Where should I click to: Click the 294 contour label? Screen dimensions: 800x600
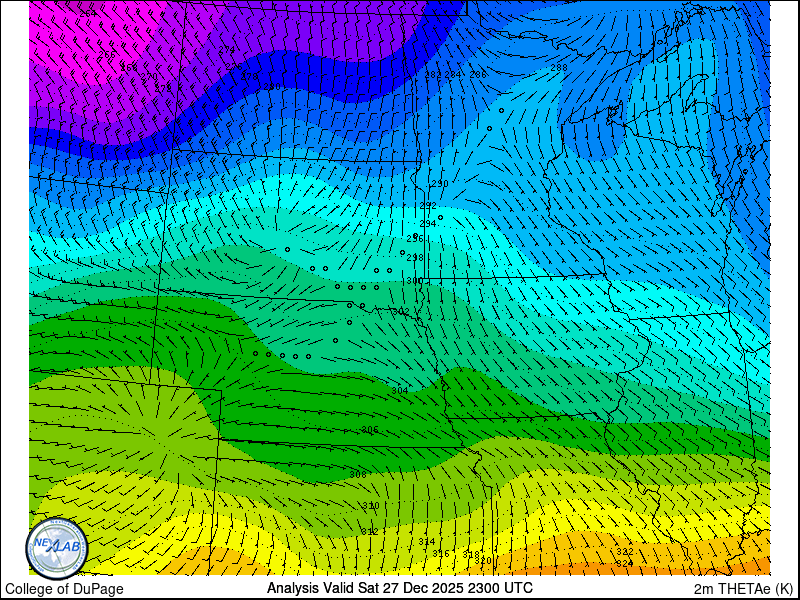point(428,223)
